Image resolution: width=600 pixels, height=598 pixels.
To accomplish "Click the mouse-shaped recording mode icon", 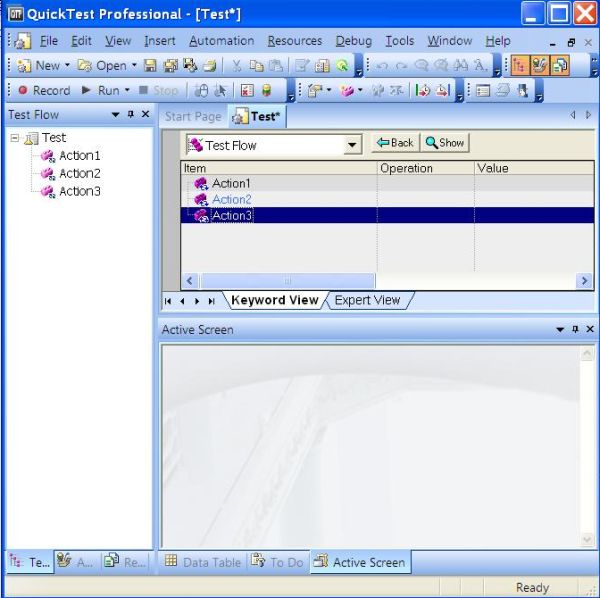I will 201,91.
